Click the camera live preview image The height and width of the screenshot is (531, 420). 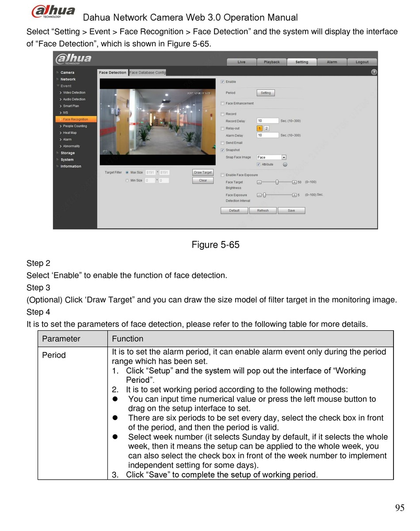click(158, 122)
